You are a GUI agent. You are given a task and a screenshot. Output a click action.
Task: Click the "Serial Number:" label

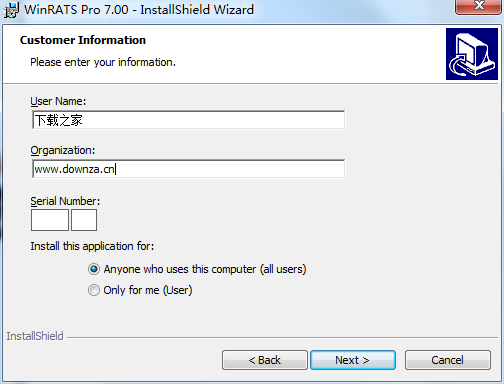click(x=65, y=201)
